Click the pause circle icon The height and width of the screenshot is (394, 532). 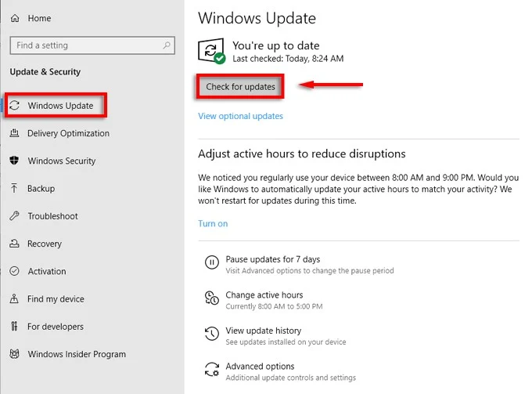click(x=212, y=262)
